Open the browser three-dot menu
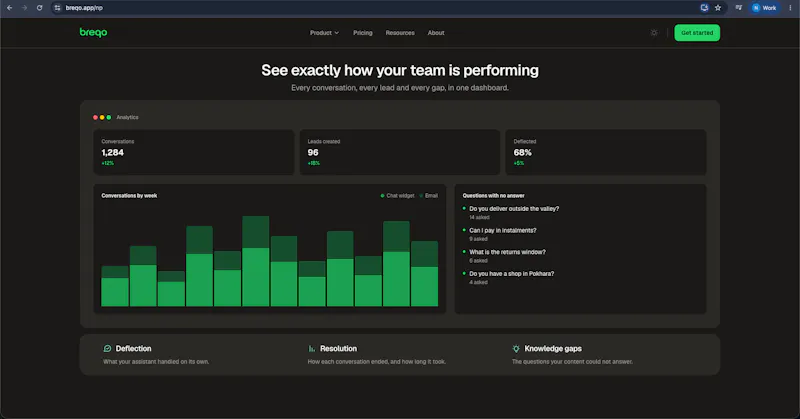Viewport: 800px width, 419px height. pyautogui.click(x=790, y=8)
